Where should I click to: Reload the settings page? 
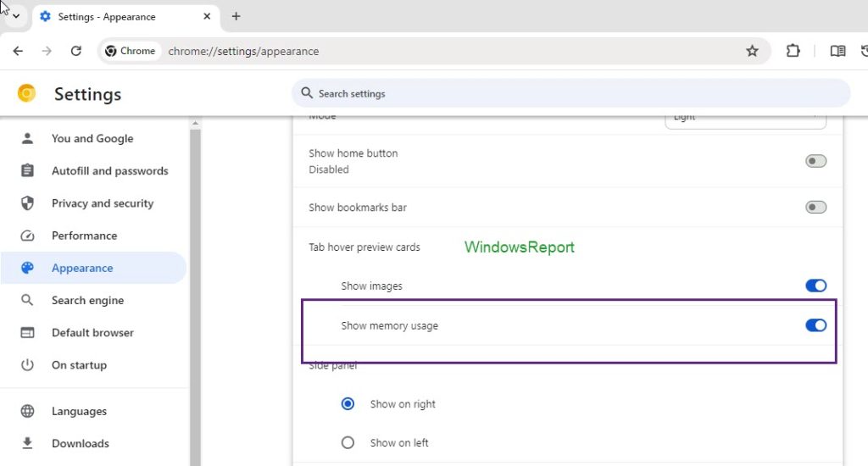click(x=75, y=51)
